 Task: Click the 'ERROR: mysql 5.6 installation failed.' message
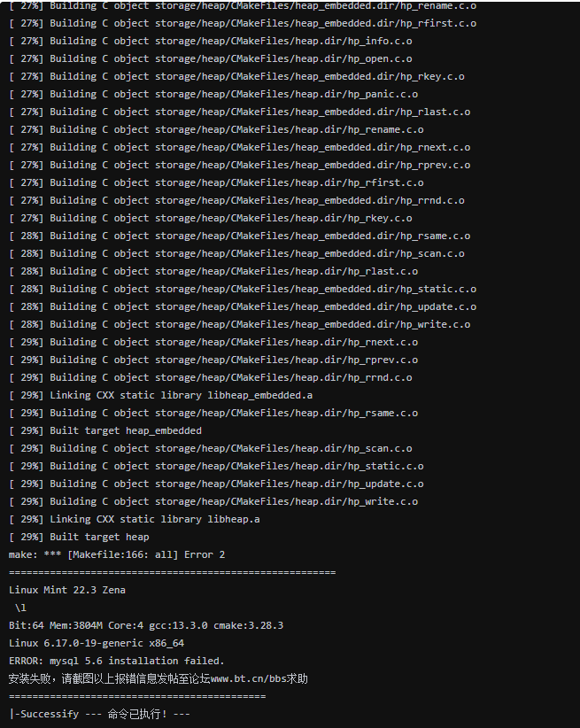117,661
